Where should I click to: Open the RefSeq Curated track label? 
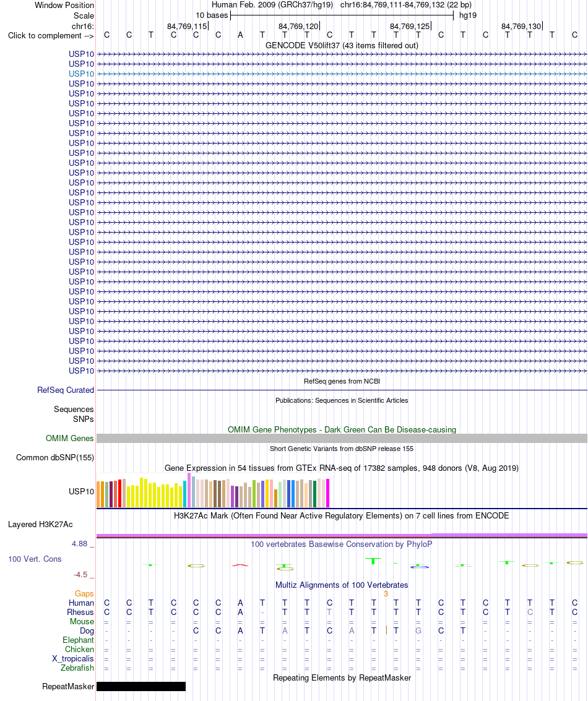[x=66, y=390]
